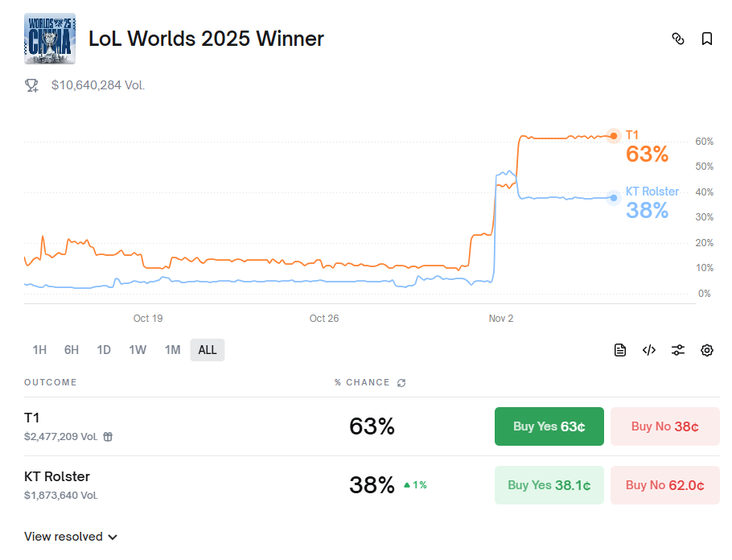The width and height of the screenshot is (732, 560).
Task: Bookmark the LoL Worlds 2025 market
Action: (707, 39)
